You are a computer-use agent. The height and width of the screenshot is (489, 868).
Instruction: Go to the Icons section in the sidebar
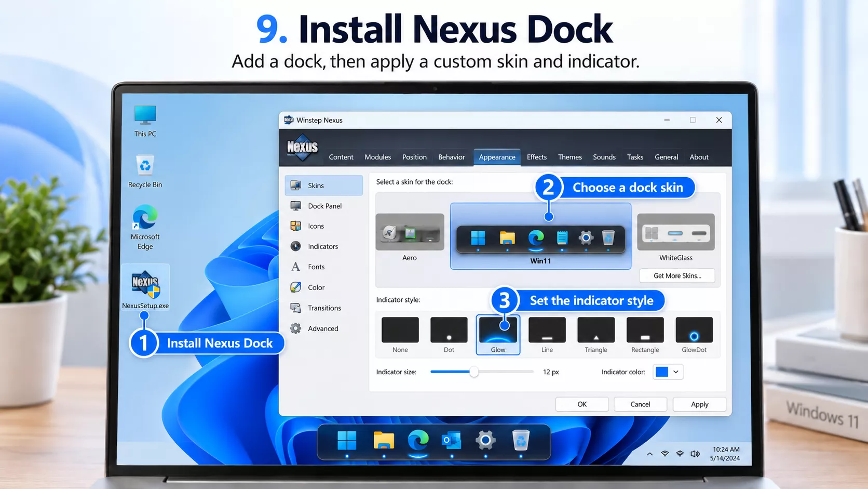point(324,226)
